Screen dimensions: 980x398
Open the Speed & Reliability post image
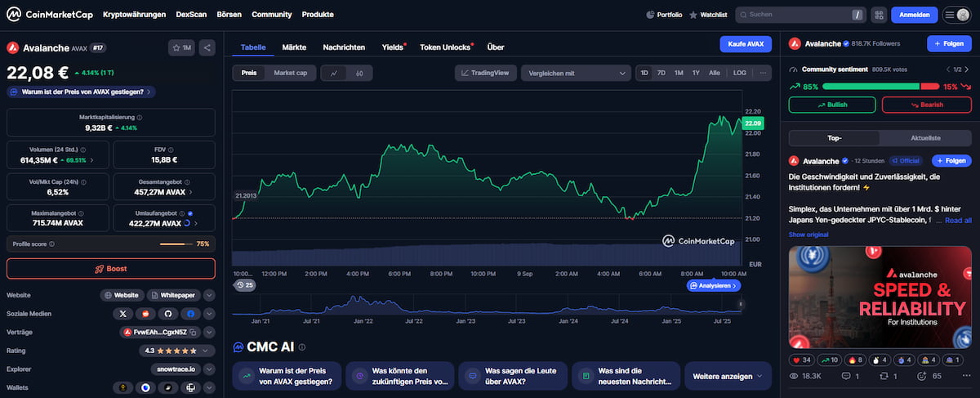point(880,297)
